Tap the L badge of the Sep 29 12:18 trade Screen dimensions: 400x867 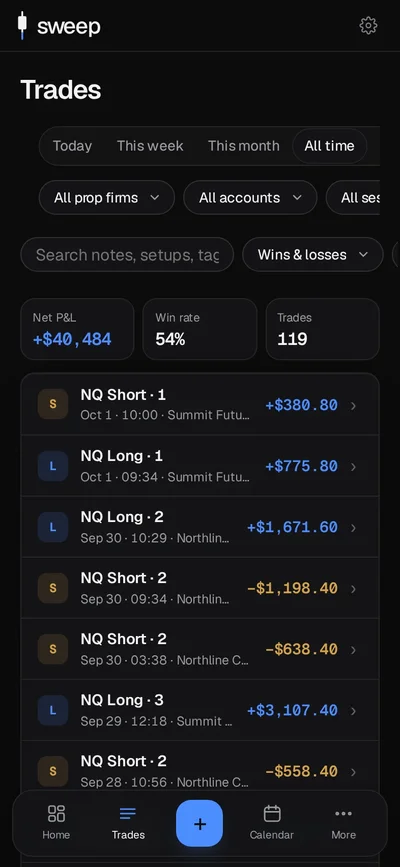pyautogui.click(x=53, y=710)
